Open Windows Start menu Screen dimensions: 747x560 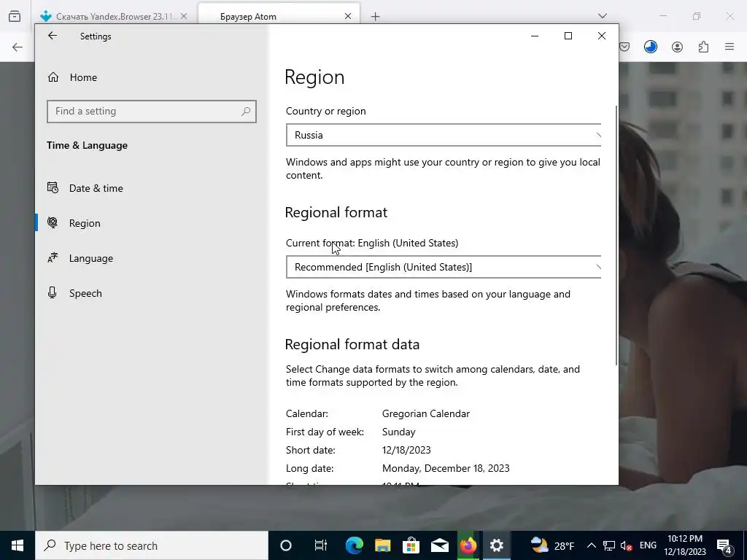[x=18, y=545]
